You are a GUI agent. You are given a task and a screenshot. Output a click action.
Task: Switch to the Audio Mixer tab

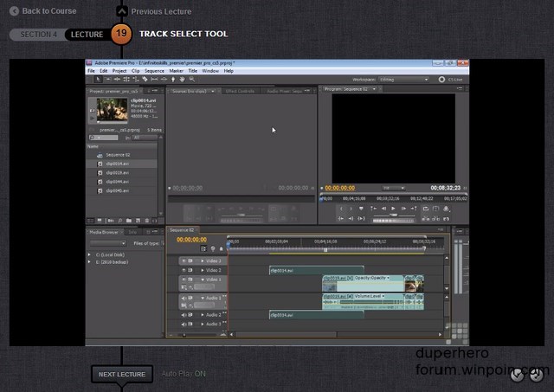[x=285, y=91]
